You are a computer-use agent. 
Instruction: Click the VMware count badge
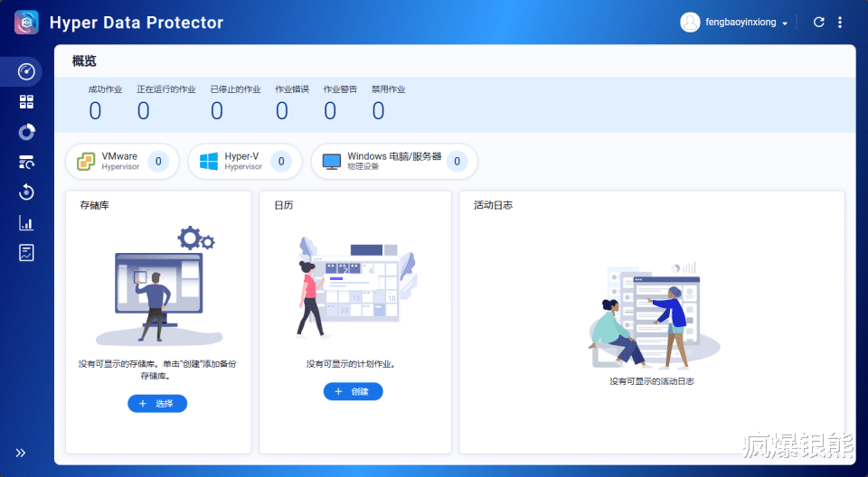coord(158,162)
